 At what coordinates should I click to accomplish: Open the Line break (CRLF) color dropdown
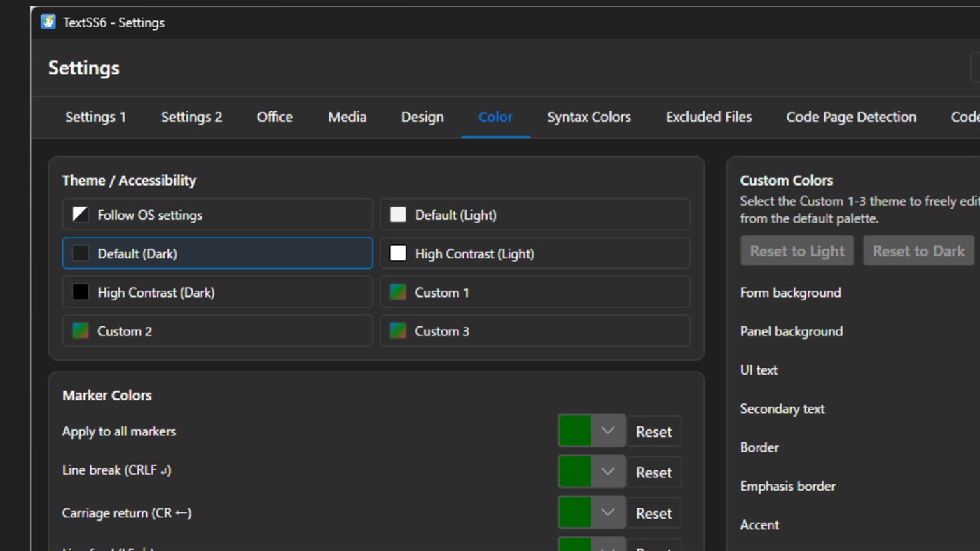coord(608,472)
